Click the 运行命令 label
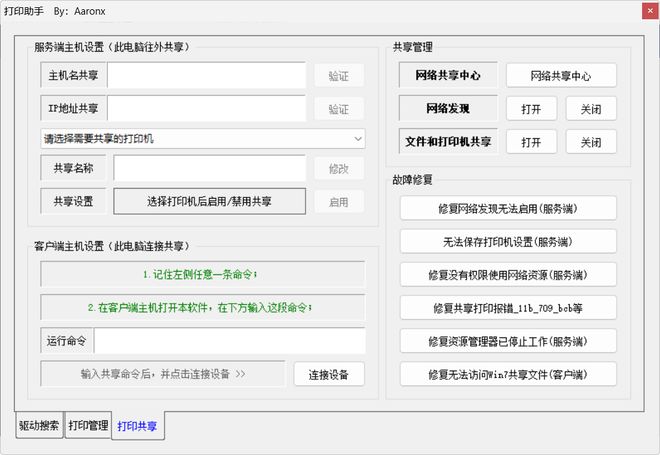This screenshot has width=660, height=455. pyautogui.click(x=67, y=341)
